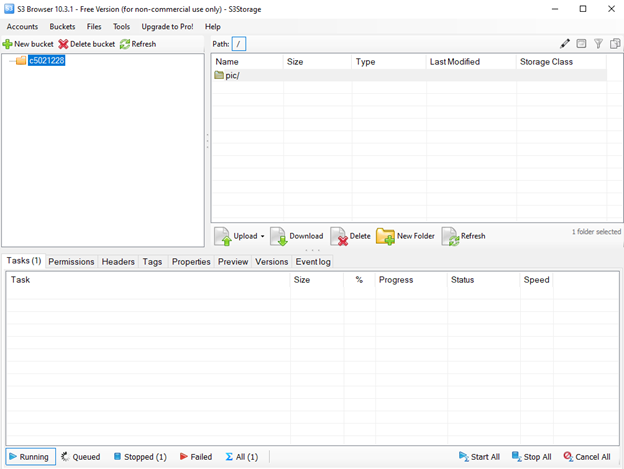Click the pencil edit path icon
Viewport: 624px width, 469px height.
[x=565, y=44]
